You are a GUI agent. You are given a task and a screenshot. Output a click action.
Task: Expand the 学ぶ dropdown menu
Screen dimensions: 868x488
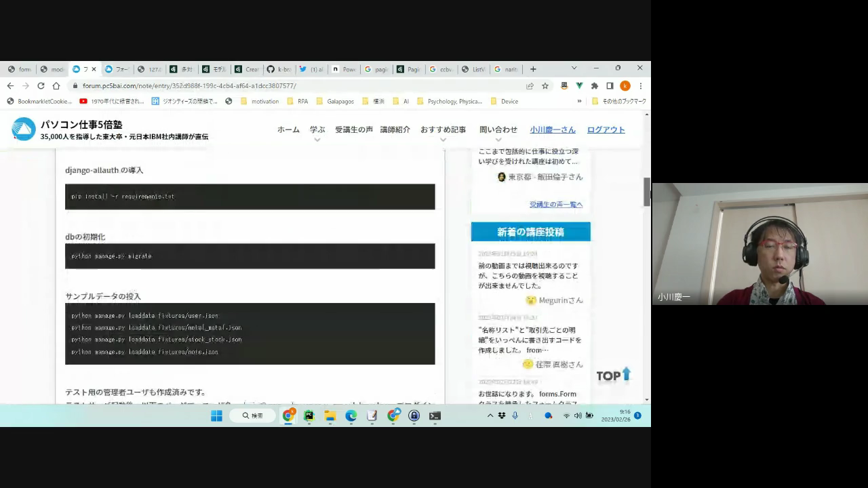coord(317,130)
